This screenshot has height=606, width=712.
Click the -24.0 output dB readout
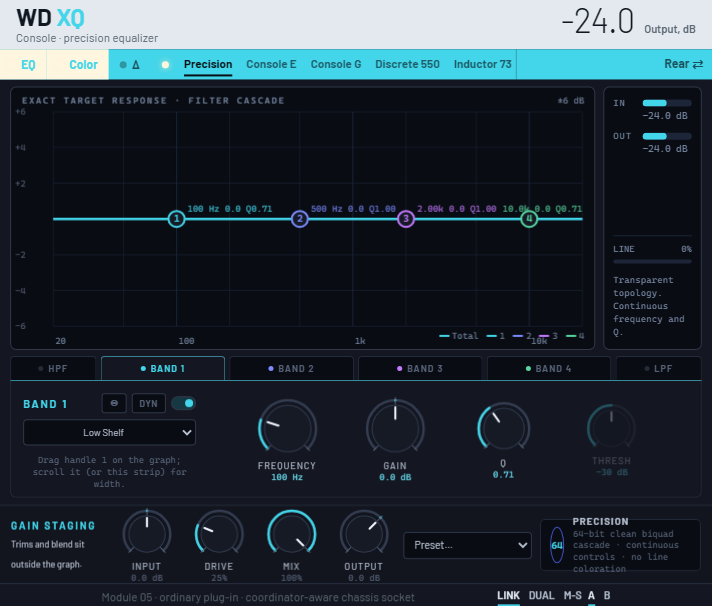pos(598,21)
